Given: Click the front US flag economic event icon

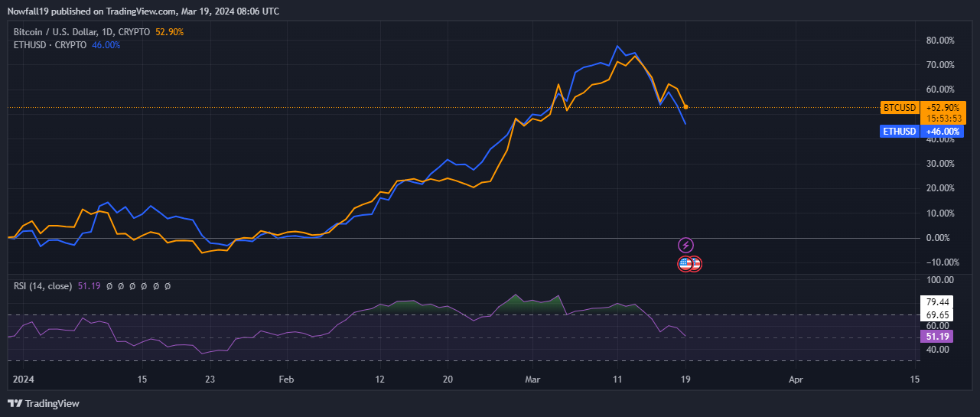Looking at the screenshot, I should [685, 264].
